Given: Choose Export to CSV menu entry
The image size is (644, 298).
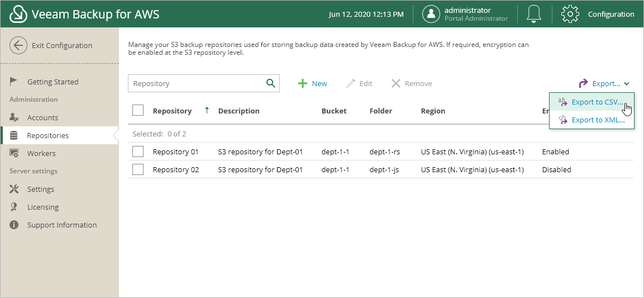Looking at the screenshot, I should click(x=591, y=102).
